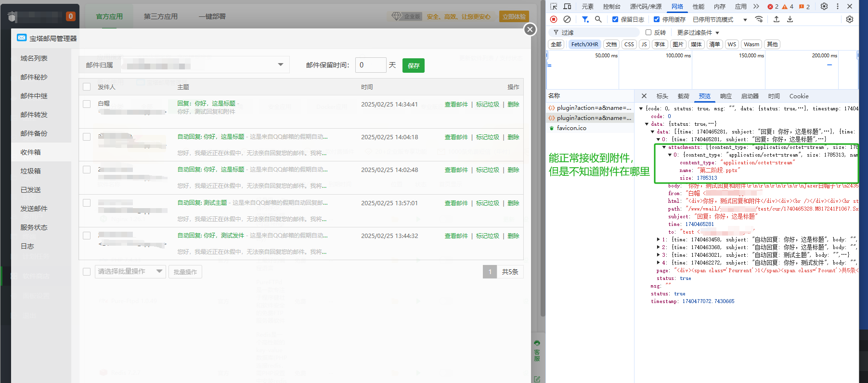Click the orange issues count badge
868x383 pixels.
coord(804,7)
